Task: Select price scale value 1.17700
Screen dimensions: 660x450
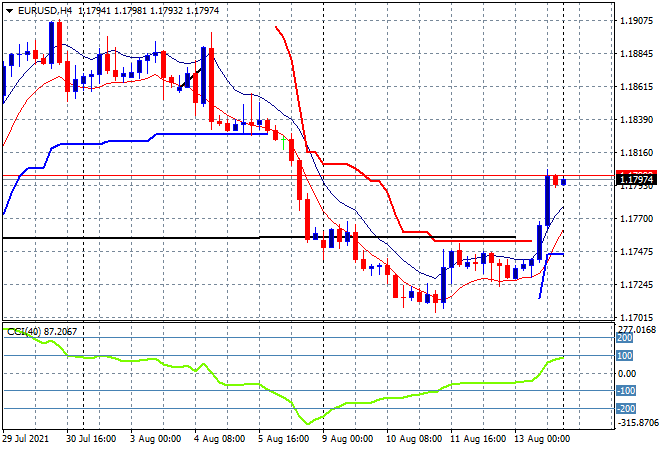Action: click(x=637, y=218)
